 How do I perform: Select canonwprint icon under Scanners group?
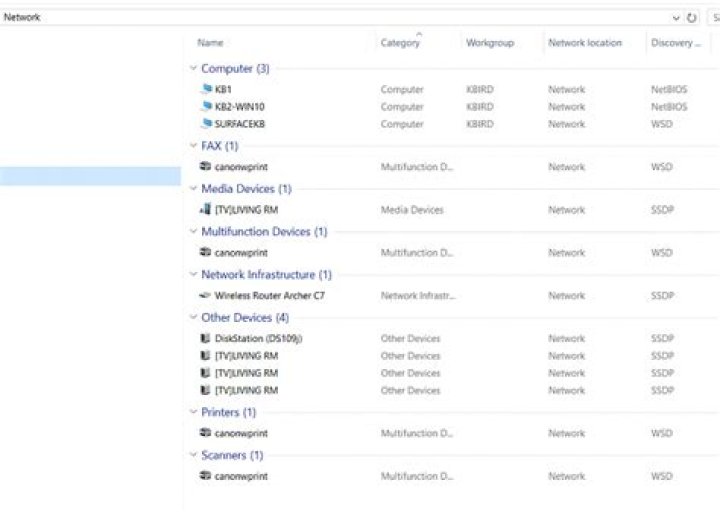(206, 476)
